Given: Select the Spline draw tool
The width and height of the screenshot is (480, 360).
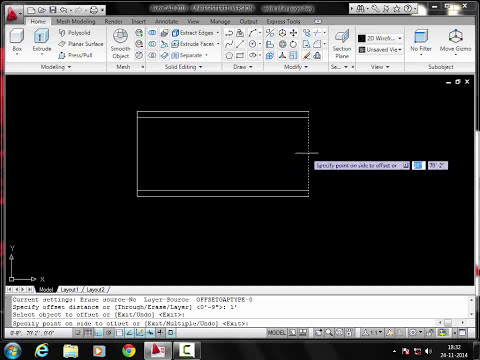Looking at the screenshot, I should pyautogui.click(x=229, y=44).
